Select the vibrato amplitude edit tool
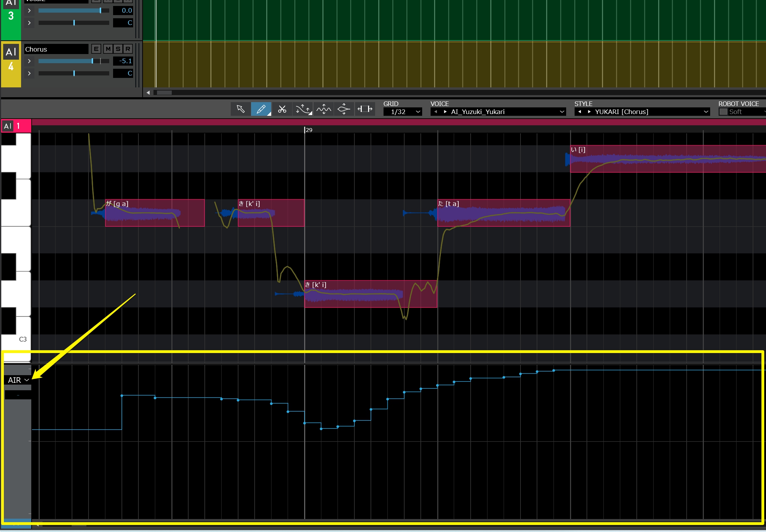The width and height of the screenshot is (766, 532). (323, 109)
